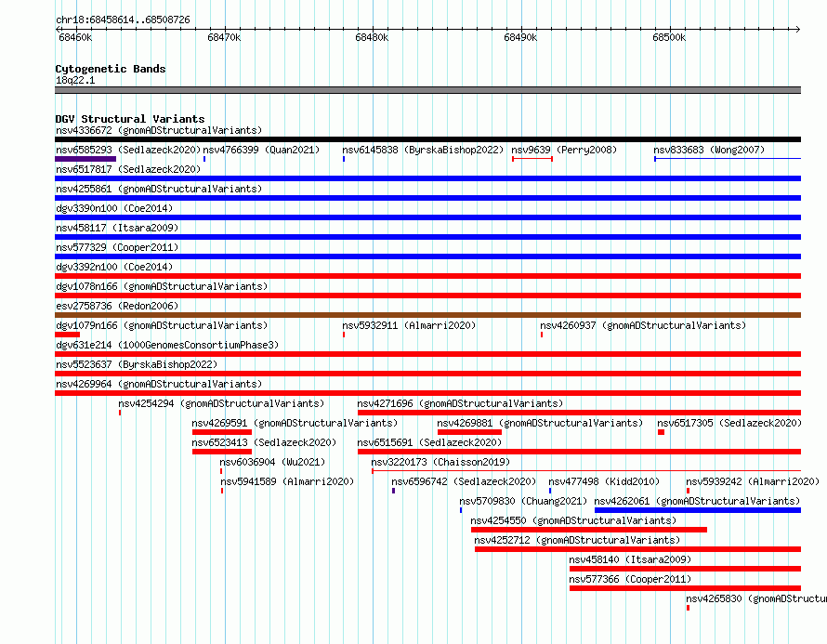Click nsv4269591 gnomADStructuralVariants label

click(295, 423)
